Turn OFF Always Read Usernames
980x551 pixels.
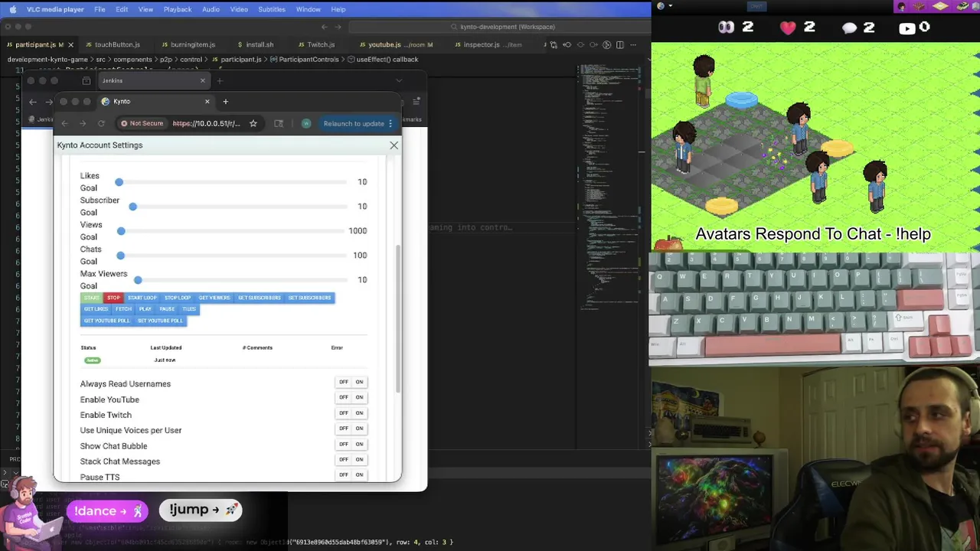(343, 382)
